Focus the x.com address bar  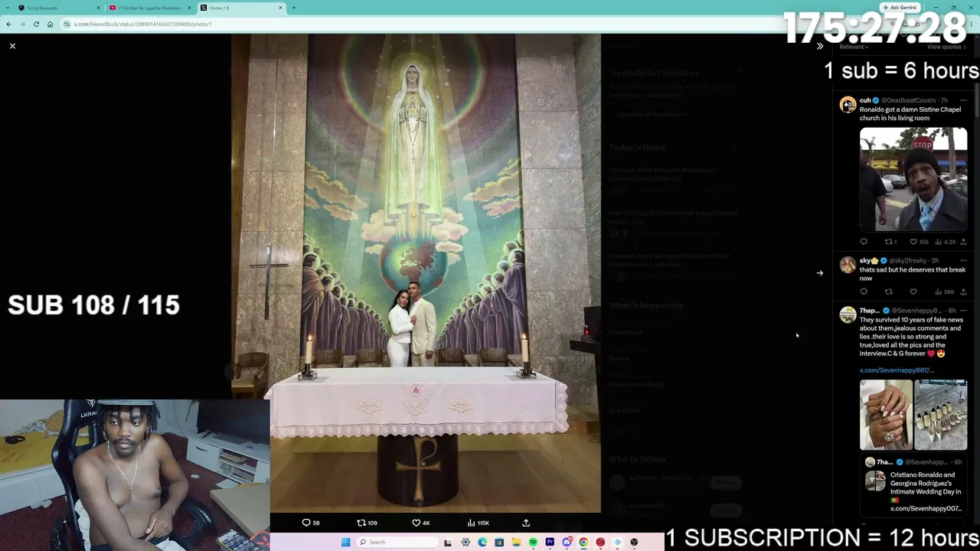pos(459,24)
